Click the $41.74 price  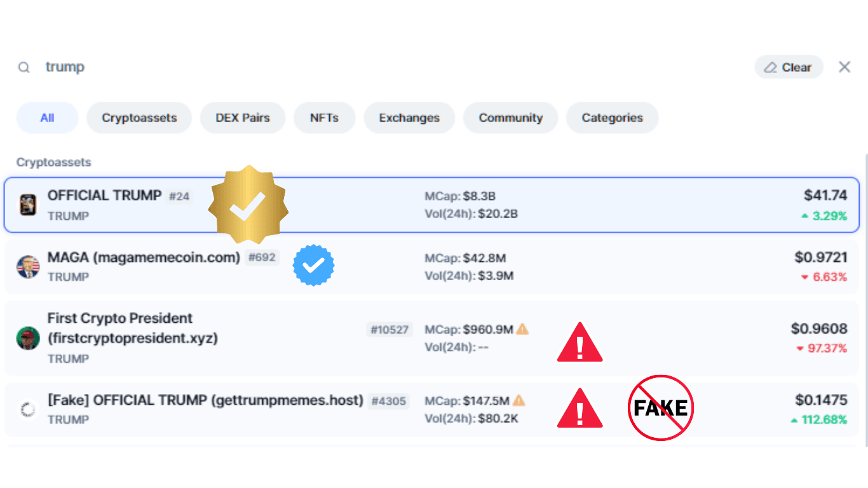pos(825,195)
